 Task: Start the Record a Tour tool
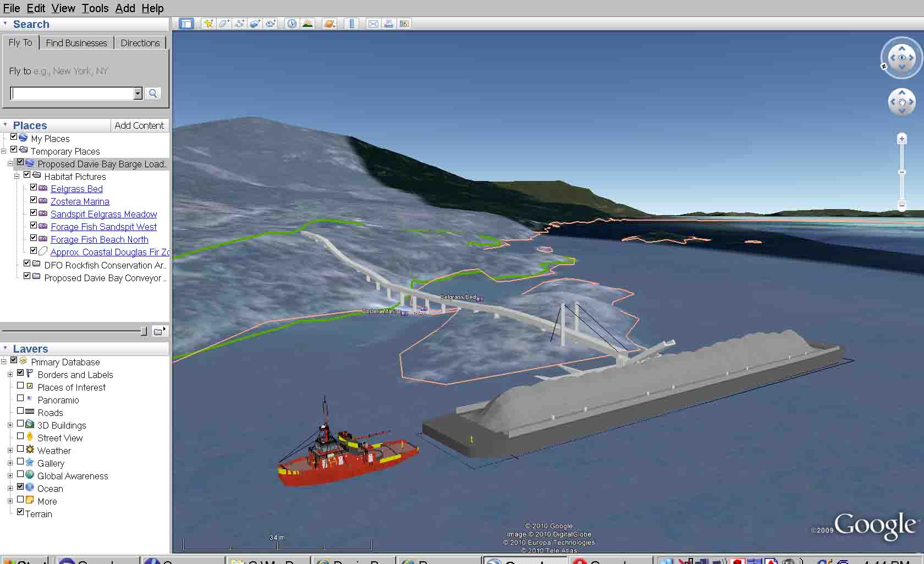pyautogui.click(x=271, y=24)
